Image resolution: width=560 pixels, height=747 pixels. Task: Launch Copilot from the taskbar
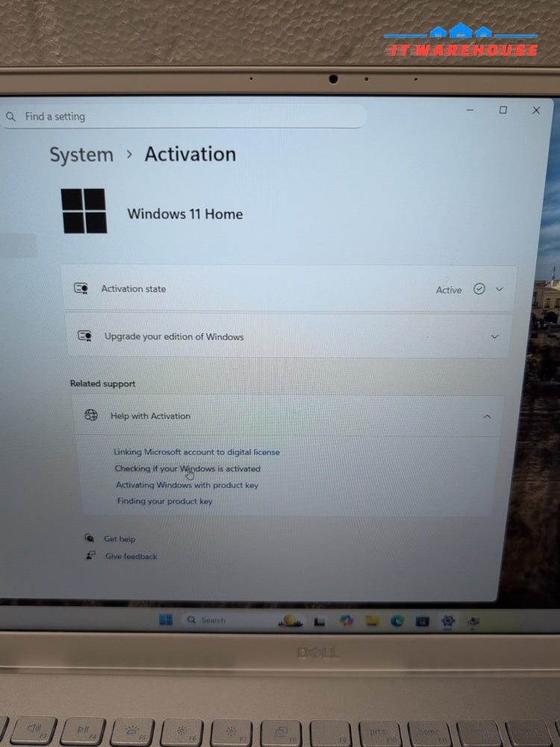click(x=346, y=620)
